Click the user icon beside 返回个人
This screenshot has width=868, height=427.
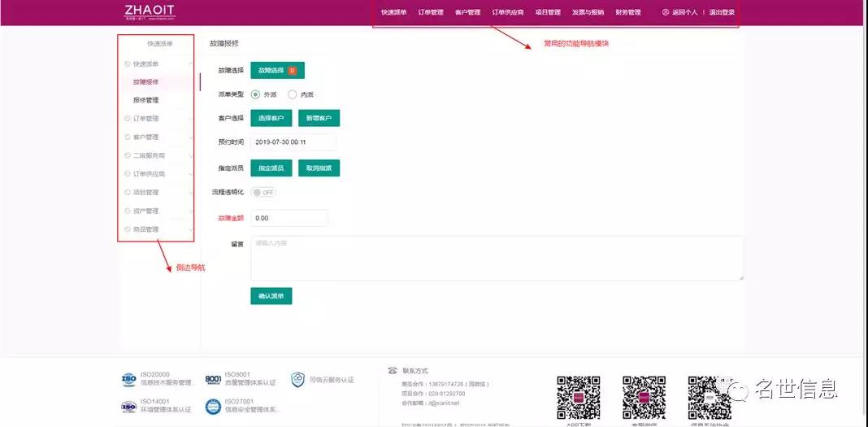coord(666,12)
